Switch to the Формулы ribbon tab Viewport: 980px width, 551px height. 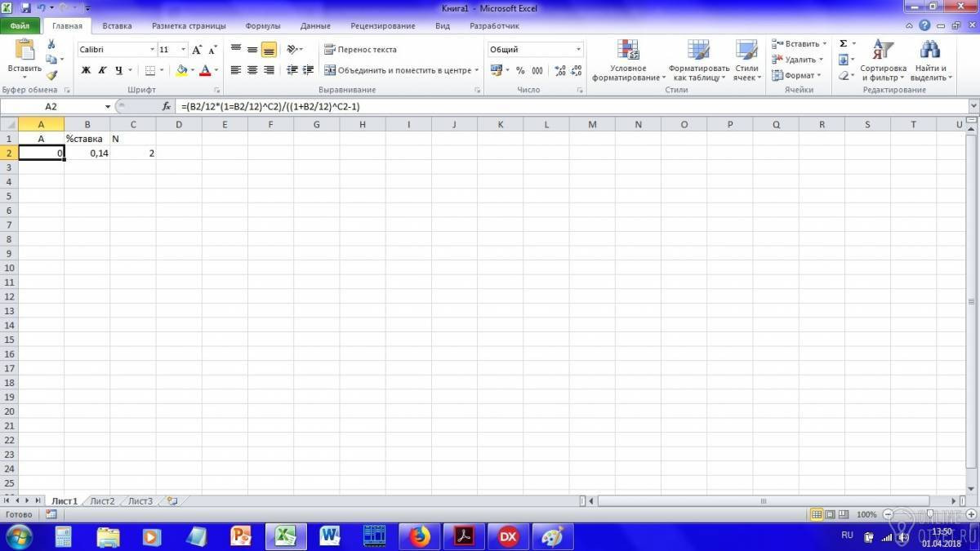click(x=262, y=26)
